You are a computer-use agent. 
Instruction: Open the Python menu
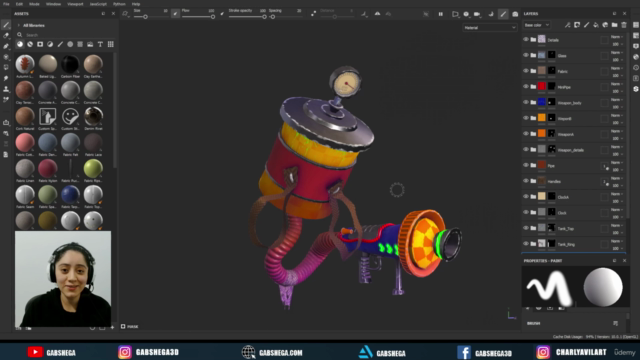[119, 4]
